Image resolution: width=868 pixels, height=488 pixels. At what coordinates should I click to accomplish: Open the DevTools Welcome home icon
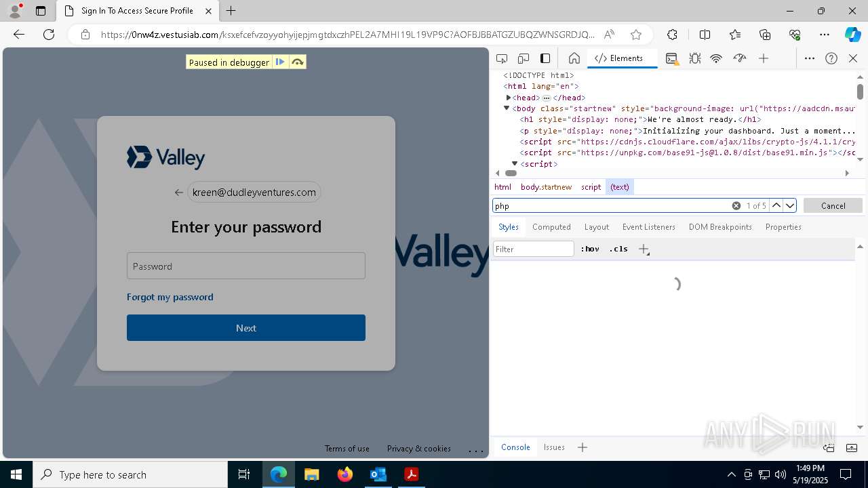pos(574,58)
